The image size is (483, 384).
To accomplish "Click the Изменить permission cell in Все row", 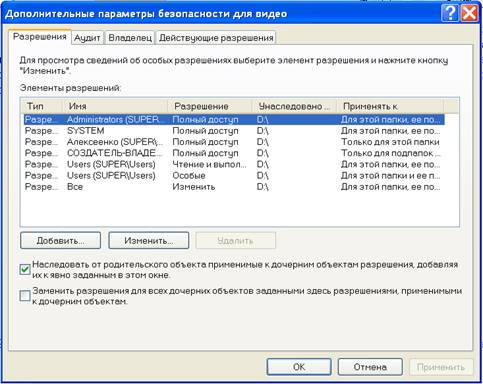I will coord(194,187).
